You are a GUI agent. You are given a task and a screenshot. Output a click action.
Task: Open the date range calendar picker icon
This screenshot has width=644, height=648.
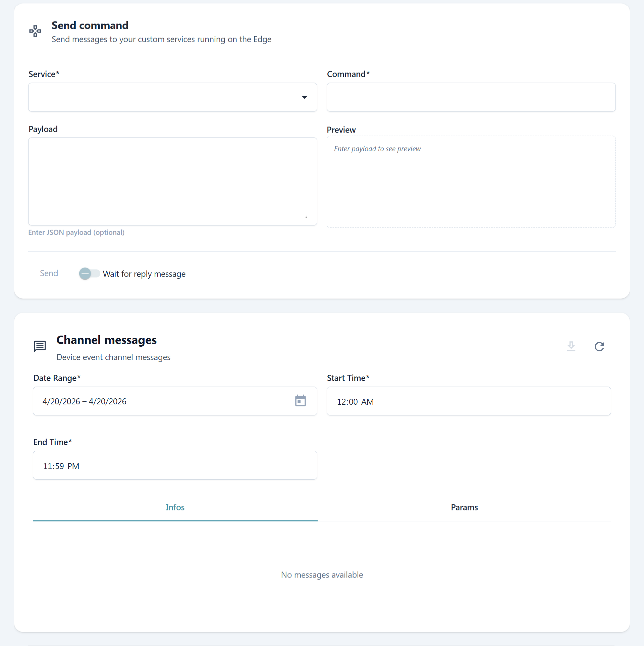pyautogui.click(x=300, y=401)
